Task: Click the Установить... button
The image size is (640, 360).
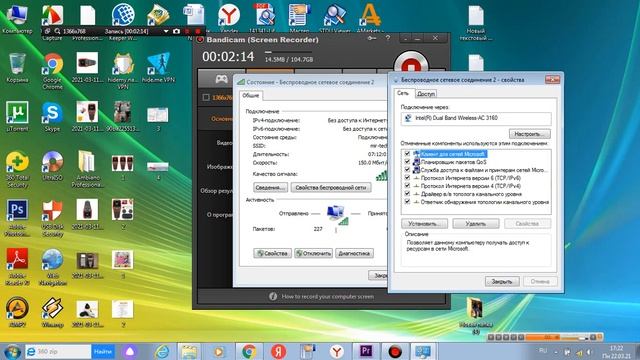Action: [424, 224]
